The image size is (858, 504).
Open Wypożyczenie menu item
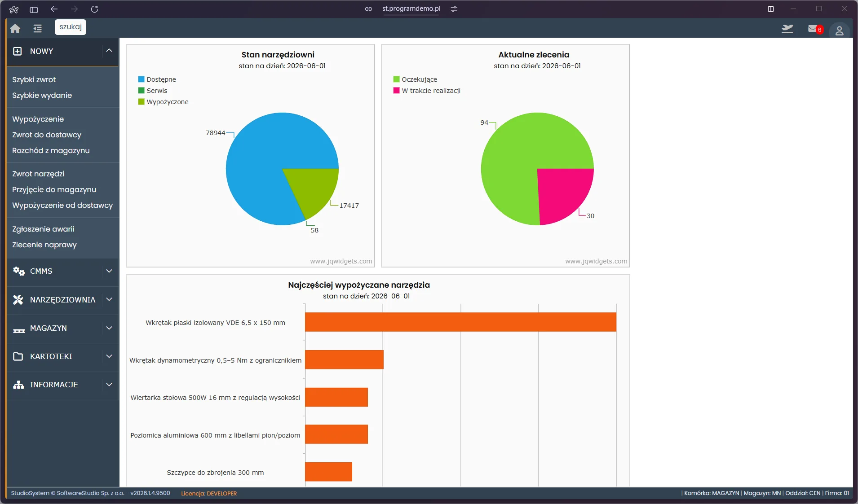click(x=38, y=119)
